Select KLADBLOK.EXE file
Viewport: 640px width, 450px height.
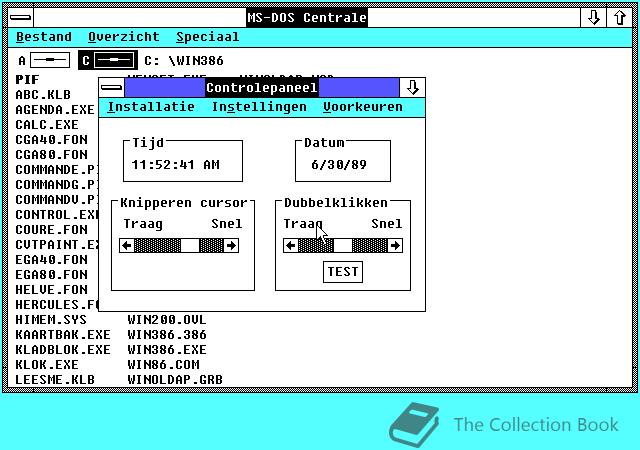[63, 350]
